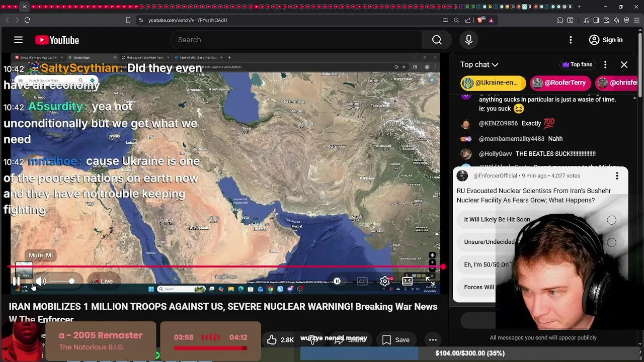Click the Brave back navigation arrow
The height and width of the screenshot is (362, 644).
[7, 20]
